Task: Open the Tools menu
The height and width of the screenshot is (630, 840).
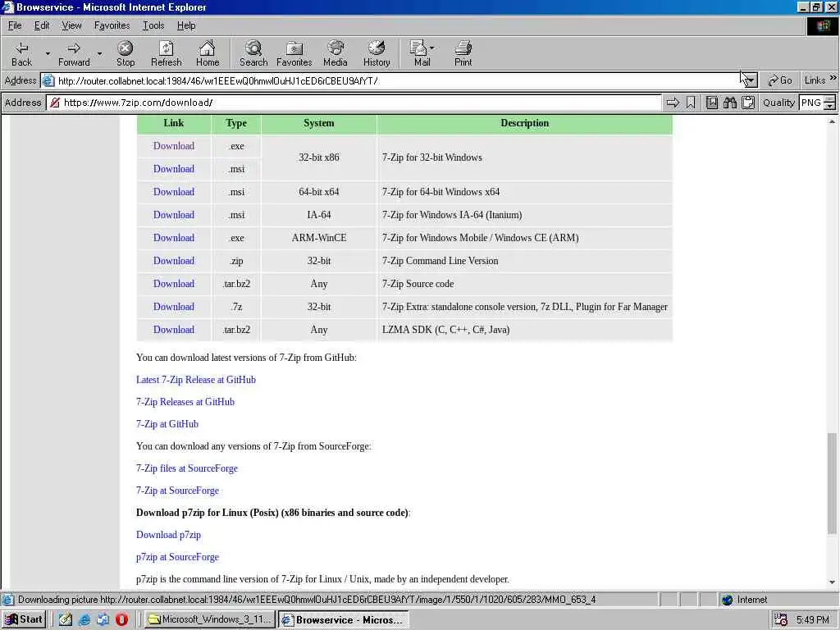Action: [153, 25]
